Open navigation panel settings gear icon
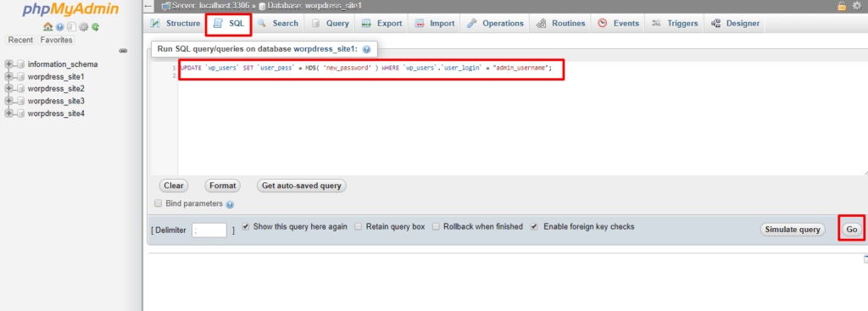Screen dimensions: 868x311 84,26
